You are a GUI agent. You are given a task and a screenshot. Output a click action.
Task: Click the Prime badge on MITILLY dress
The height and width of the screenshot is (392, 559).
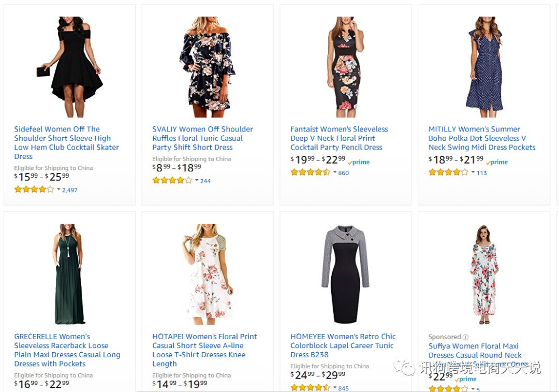(x=497, y=162)
